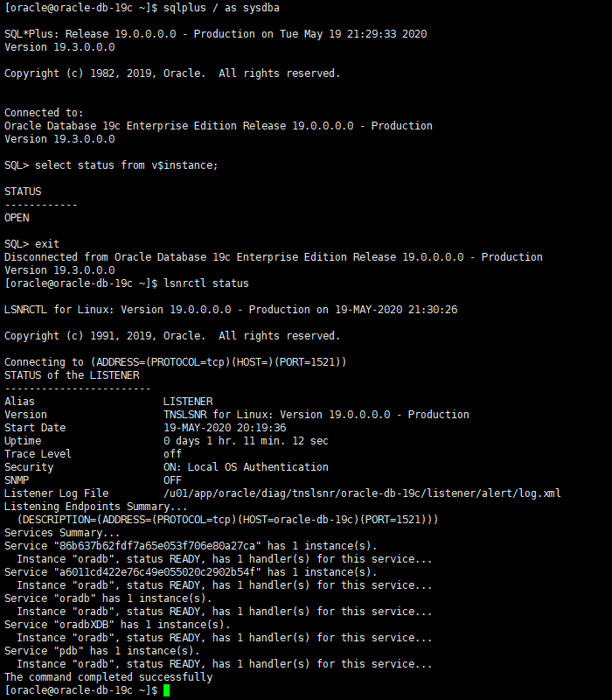Click the Security 'ON: Local OS Authentication' text
This screenshot has width=612, height=700.
pos(246,467)
